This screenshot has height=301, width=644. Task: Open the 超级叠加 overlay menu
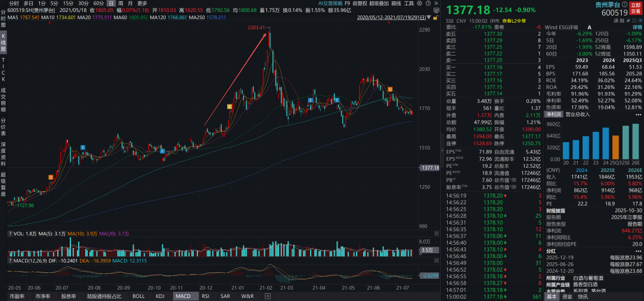click(x=379, y=4)
